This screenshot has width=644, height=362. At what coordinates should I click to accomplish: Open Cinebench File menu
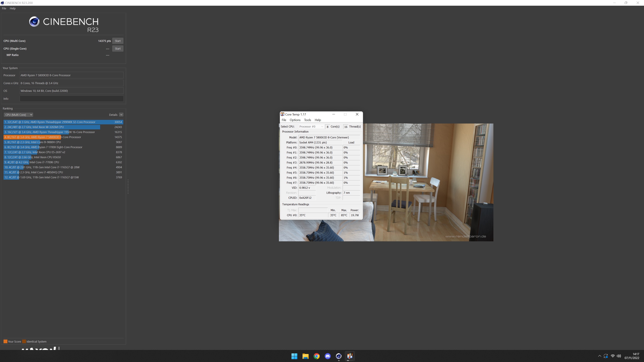4,8
